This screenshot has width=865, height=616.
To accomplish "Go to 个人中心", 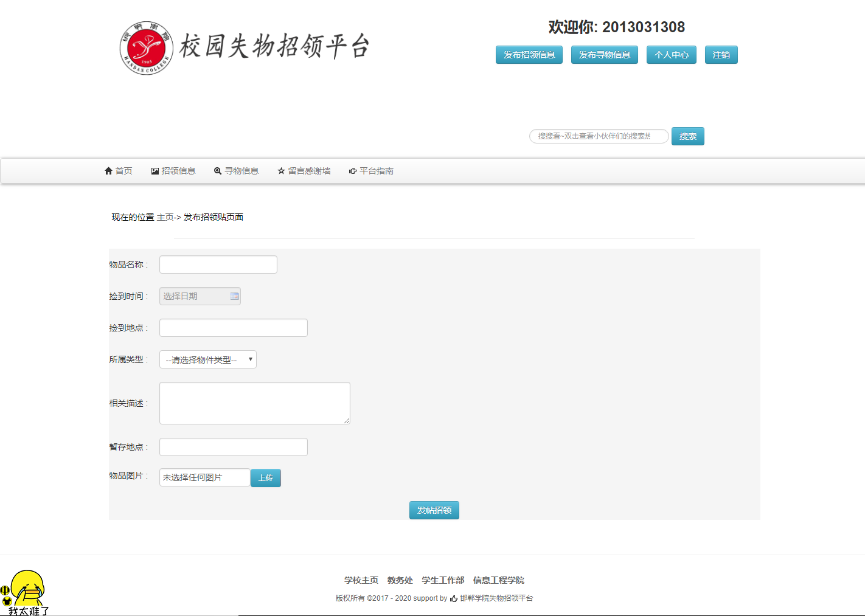I will (x=672, y=55).
